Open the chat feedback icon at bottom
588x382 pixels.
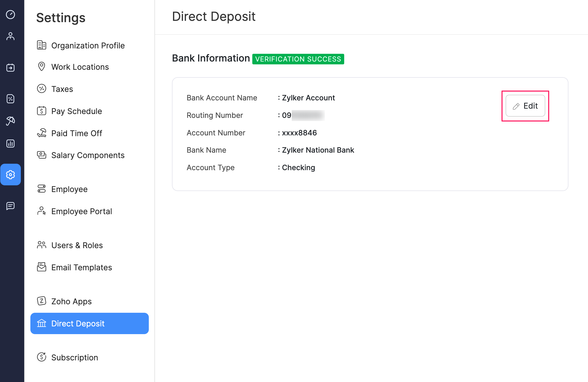click(11, 206)
